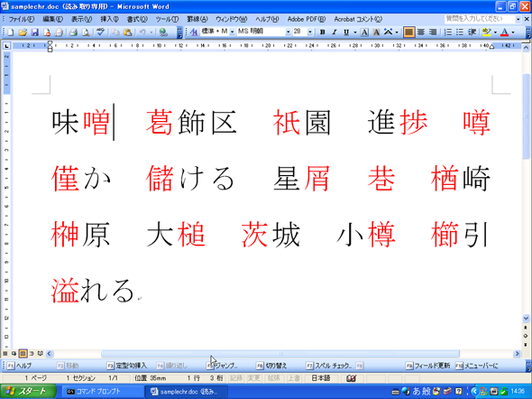The image size is (532, 399).
Task: Save the document with floppy icon
Action: pos(34,32)
